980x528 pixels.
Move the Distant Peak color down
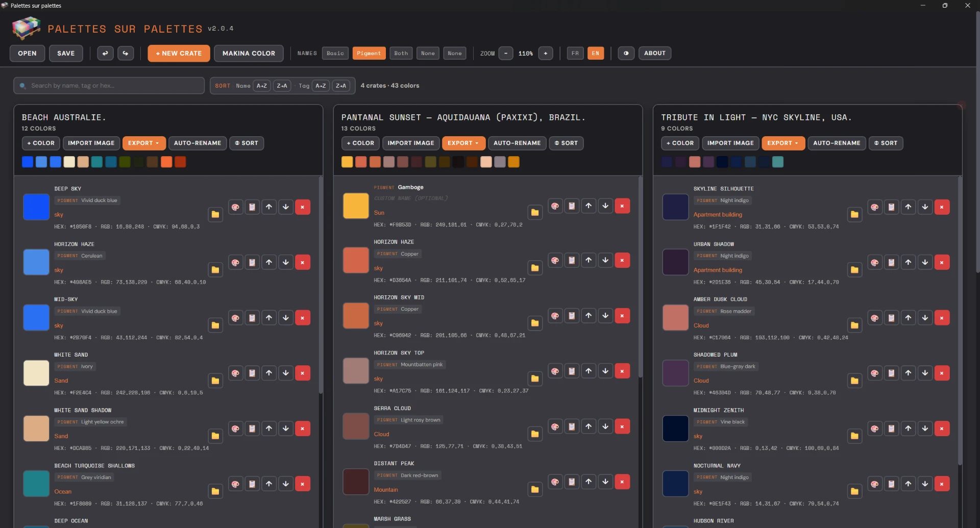(x=605, y=482)
